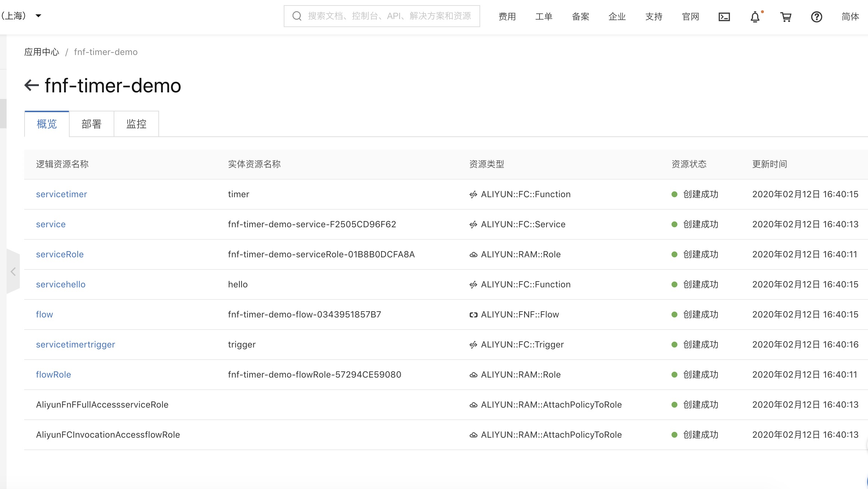
Task: Click the 2020年02月12日 16:40:16 timestamp
Action: click(x=805, y=345)
